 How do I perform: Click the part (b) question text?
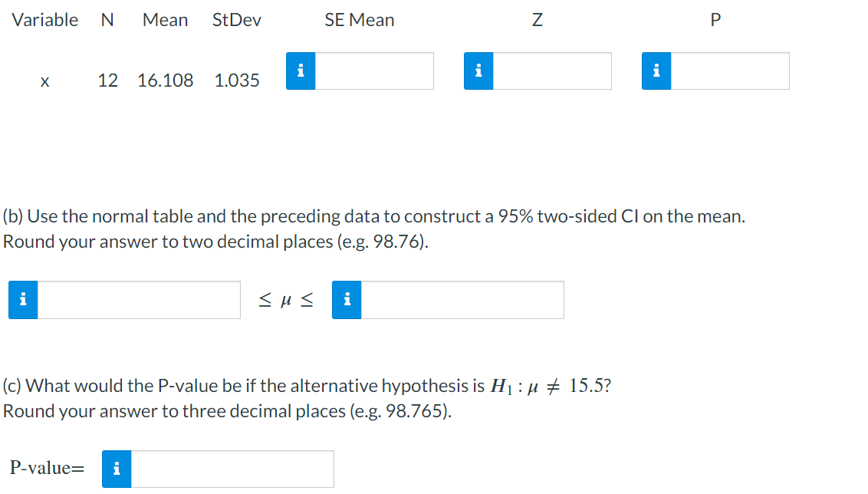(x=374, y=229)
